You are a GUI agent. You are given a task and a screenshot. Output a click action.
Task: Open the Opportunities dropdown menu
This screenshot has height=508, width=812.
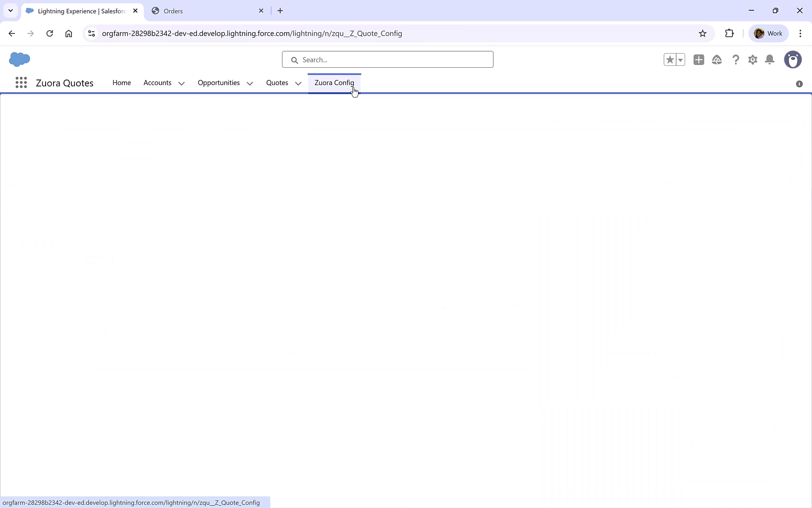point(250,83)
